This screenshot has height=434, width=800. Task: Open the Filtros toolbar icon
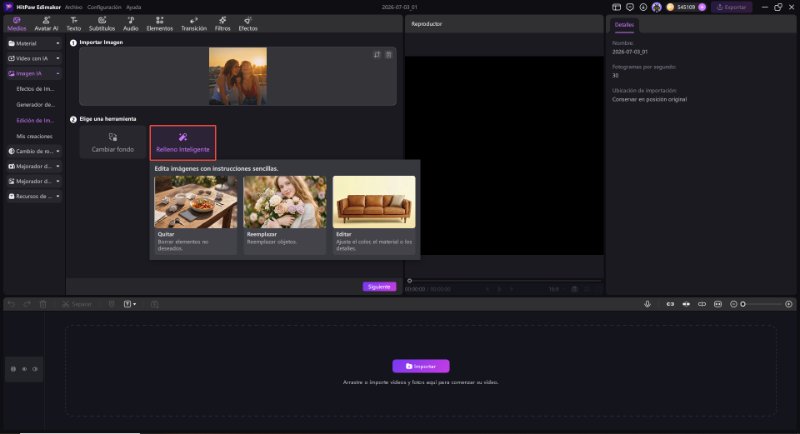click(222, 23)
